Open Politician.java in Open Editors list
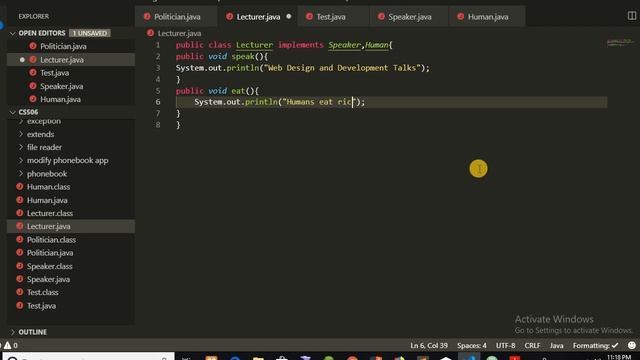 (63, 46)
